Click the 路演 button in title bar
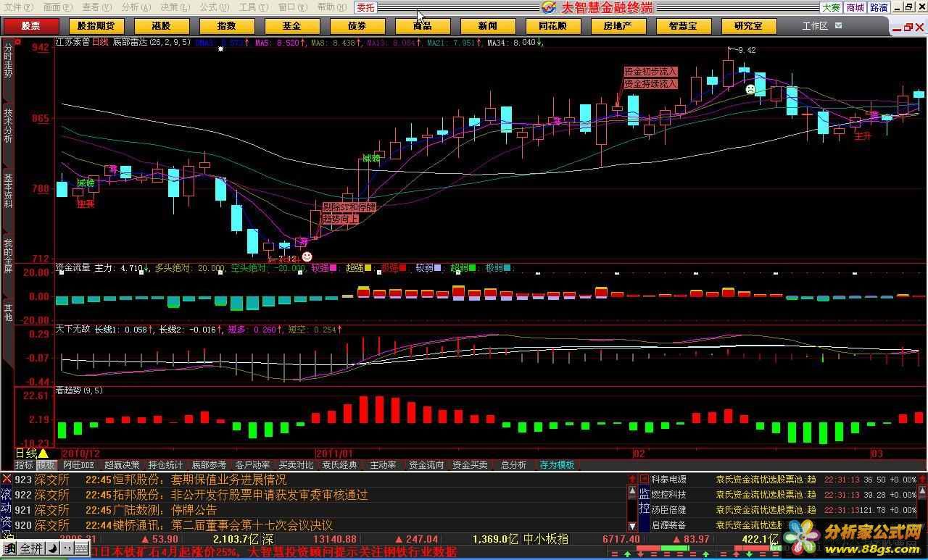 tap(879, 7)
